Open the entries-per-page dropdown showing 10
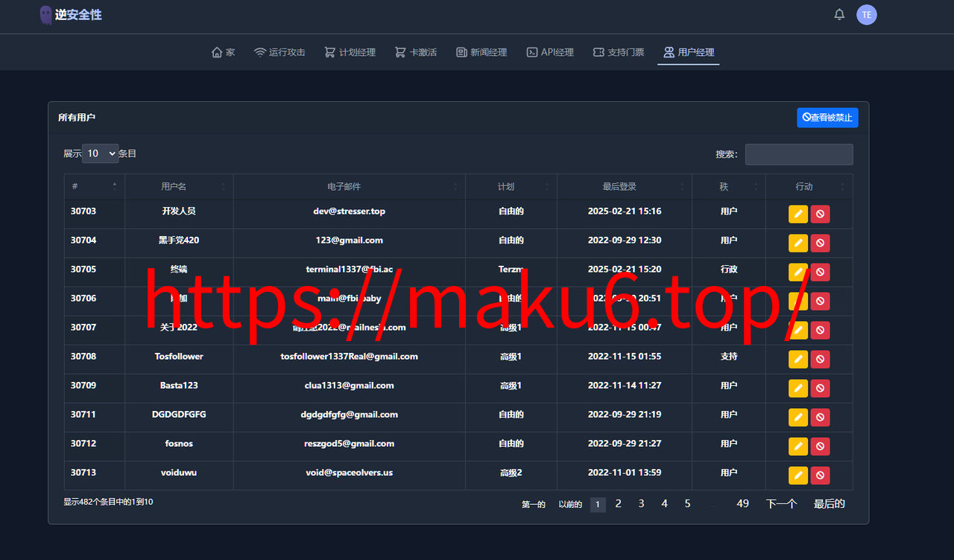 100,153
